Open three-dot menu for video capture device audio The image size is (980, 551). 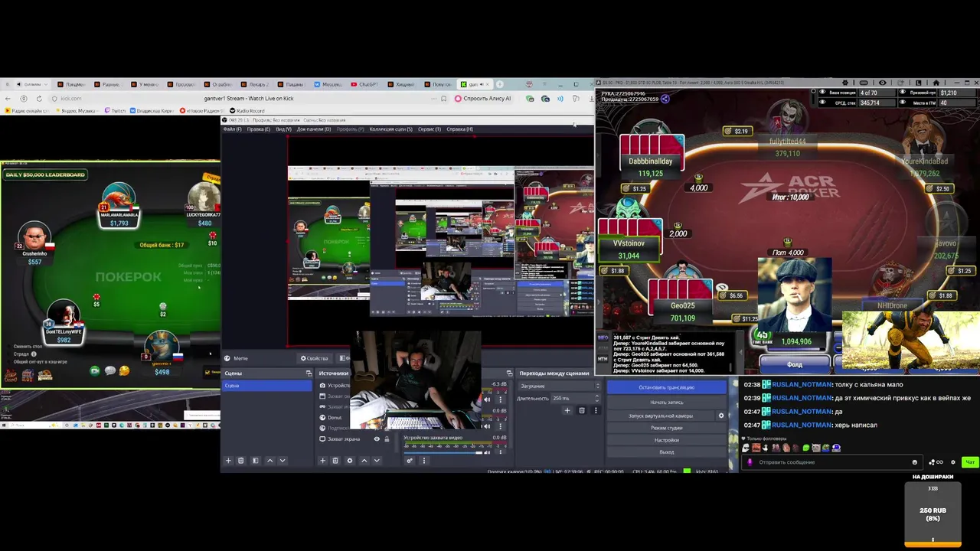tap(501, 452)
